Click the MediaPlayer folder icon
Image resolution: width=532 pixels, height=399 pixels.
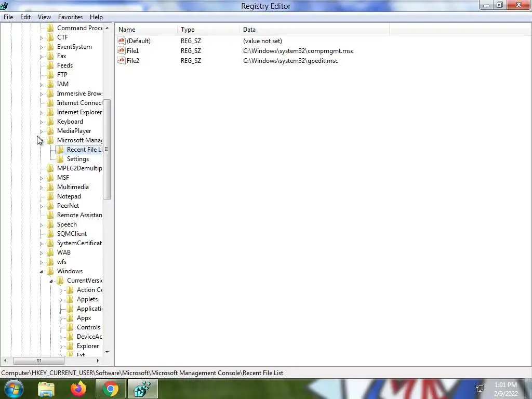pyautogui.click(x=50, y=130)
